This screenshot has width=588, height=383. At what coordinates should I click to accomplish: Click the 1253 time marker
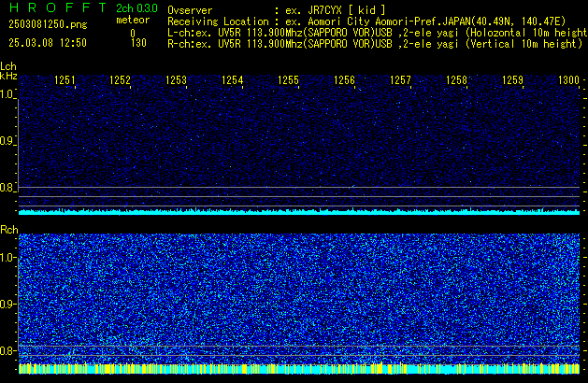pyautogui.click(x=177, y=80)
